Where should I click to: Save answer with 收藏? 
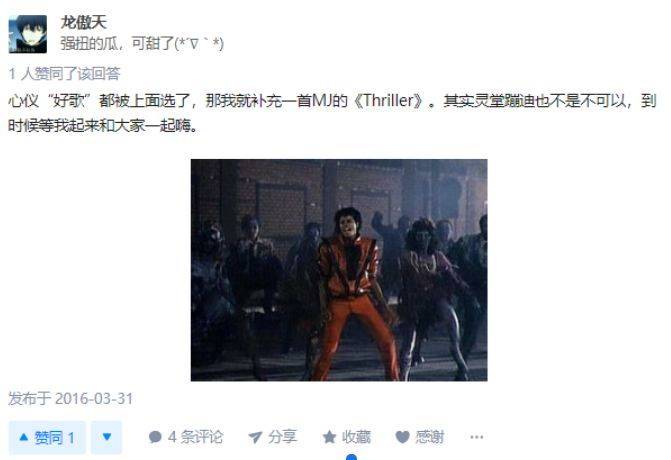point(347,437)
